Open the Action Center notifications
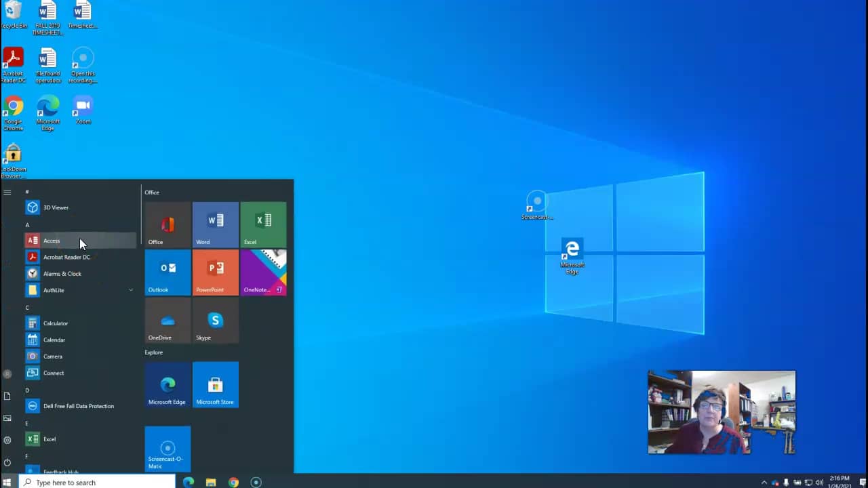The width and height of the screenshot is (868, 488). point(861,483)
